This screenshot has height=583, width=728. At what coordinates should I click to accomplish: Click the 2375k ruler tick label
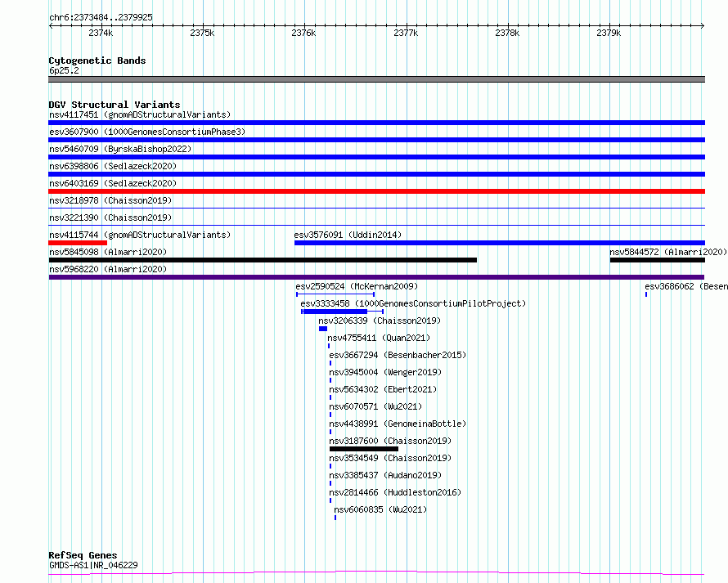click(x=202, y=33)
